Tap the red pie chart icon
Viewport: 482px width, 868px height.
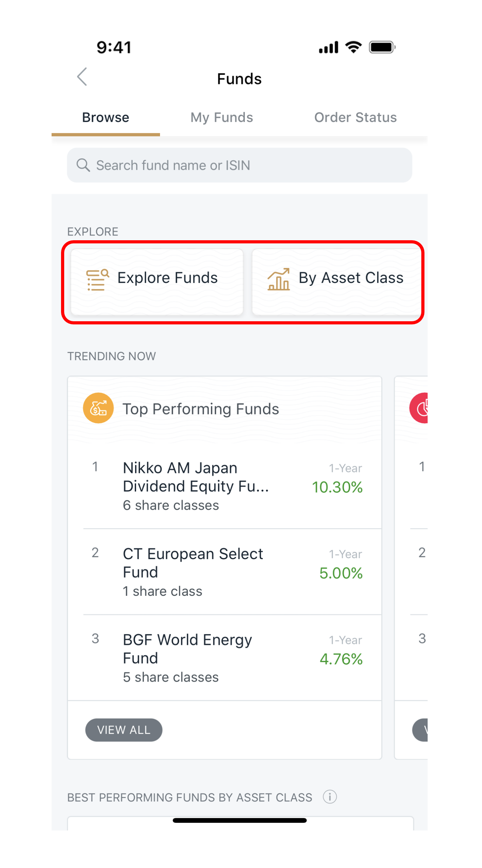click(420, 408)
